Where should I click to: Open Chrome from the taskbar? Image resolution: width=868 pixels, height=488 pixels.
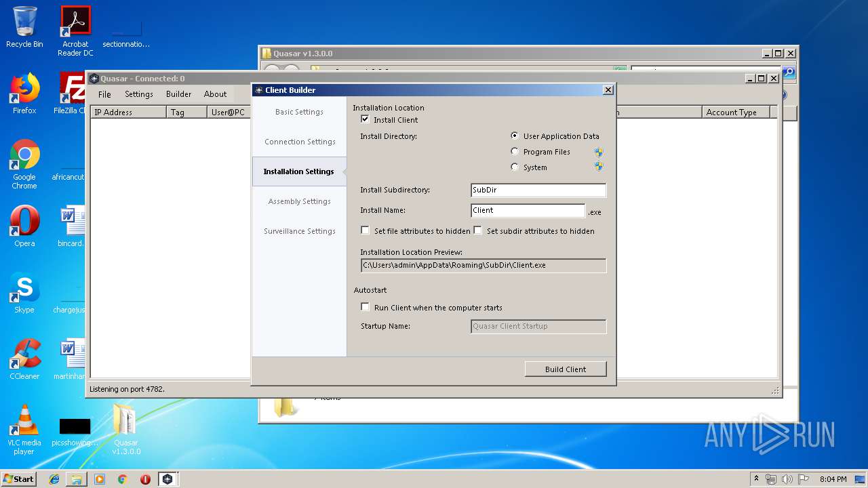point(122,479)
